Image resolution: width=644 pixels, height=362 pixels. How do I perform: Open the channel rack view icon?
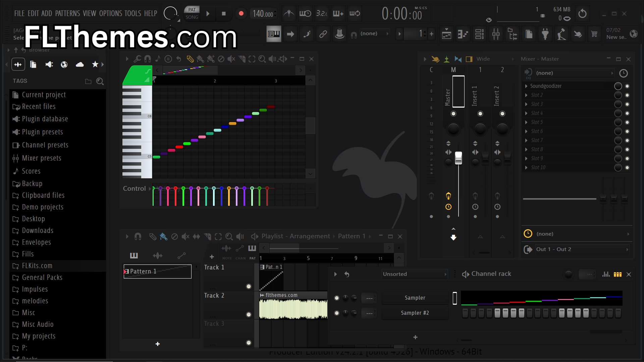pyautogui.click(x=479, y=34)
